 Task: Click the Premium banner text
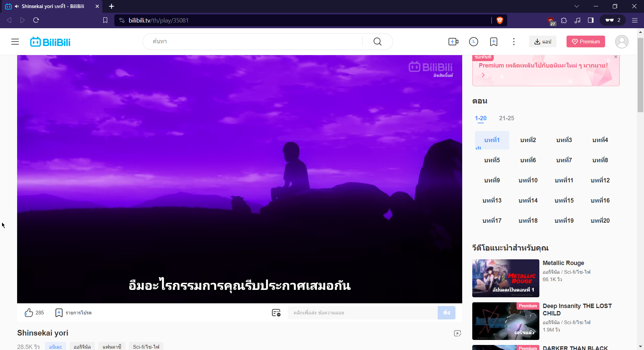point(543,65)
